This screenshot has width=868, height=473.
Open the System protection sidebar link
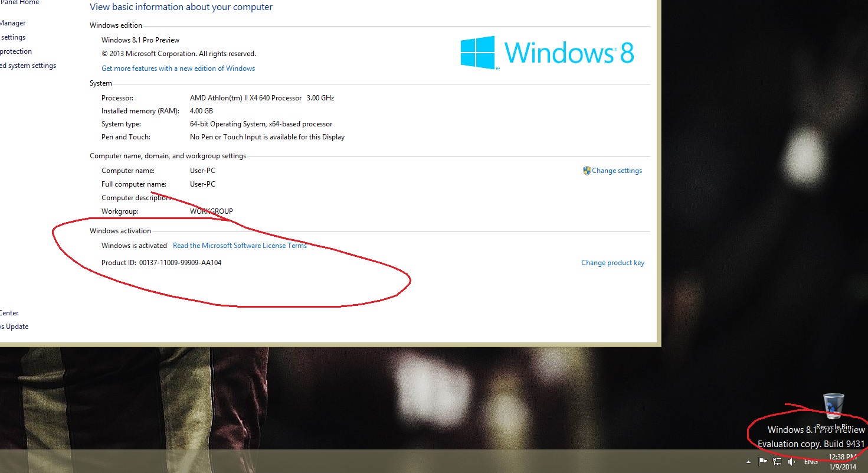[16, 51]
